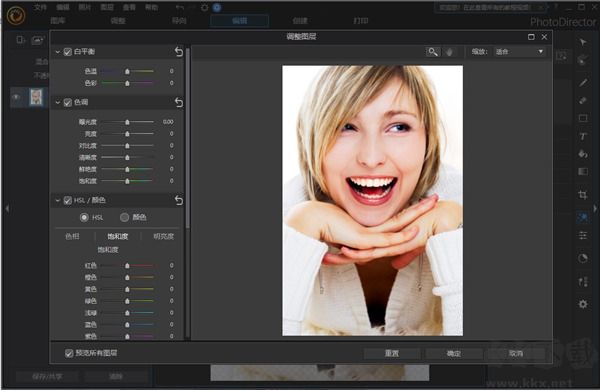600x390 pixels.
Task: Select the arrow pointer tool in right toolbar
Action: (x=583, y=42)
